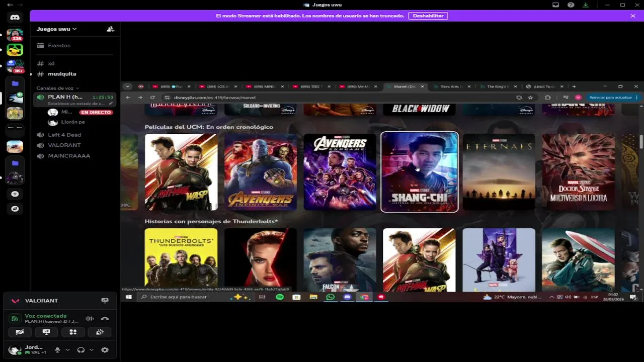Open headphone output options chevron

point(92,350)
